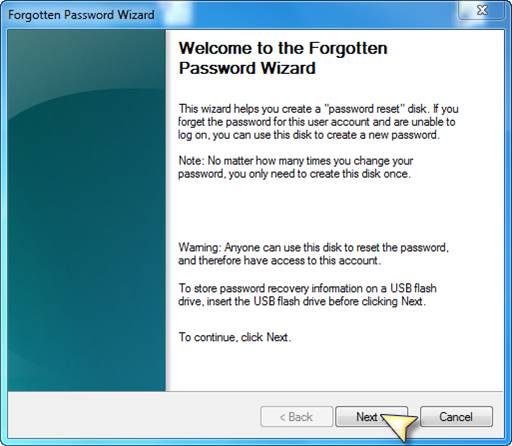Click the insert the USB flash drive line
This screenshot has width=512, height=446.
click(x=302, y=301)
